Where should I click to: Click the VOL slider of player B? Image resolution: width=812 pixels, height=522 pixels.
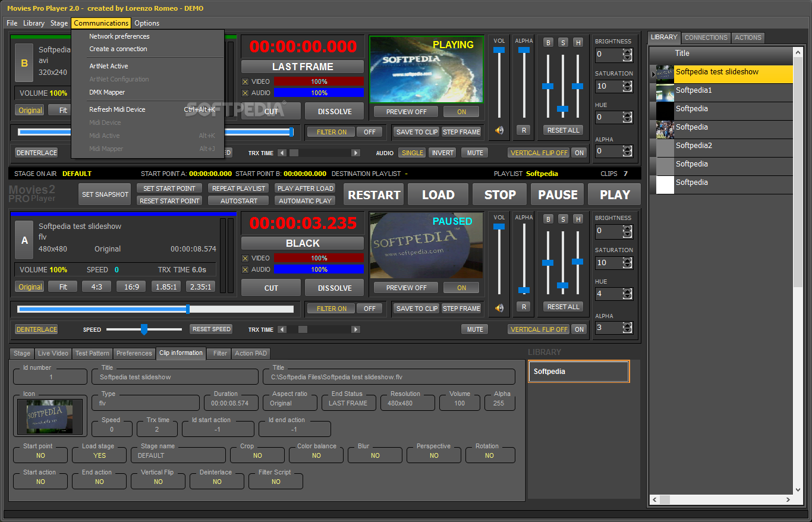point(499,83)
